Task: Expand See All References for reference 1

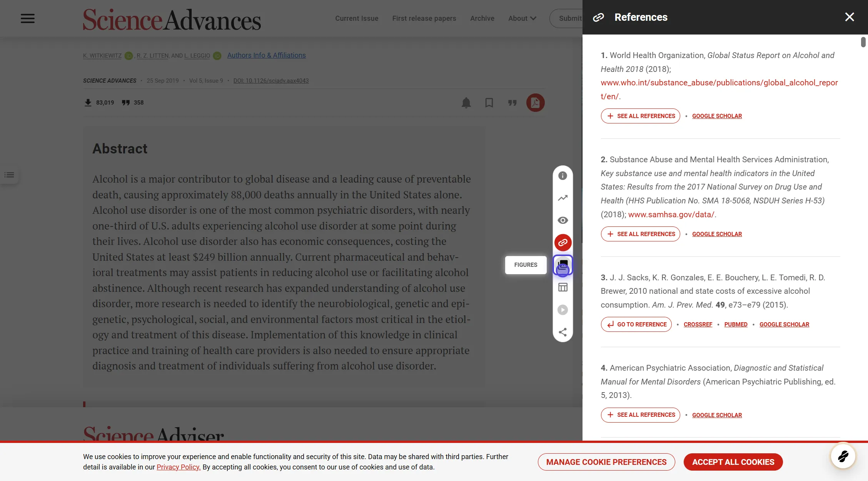Action: click(640, 116)
